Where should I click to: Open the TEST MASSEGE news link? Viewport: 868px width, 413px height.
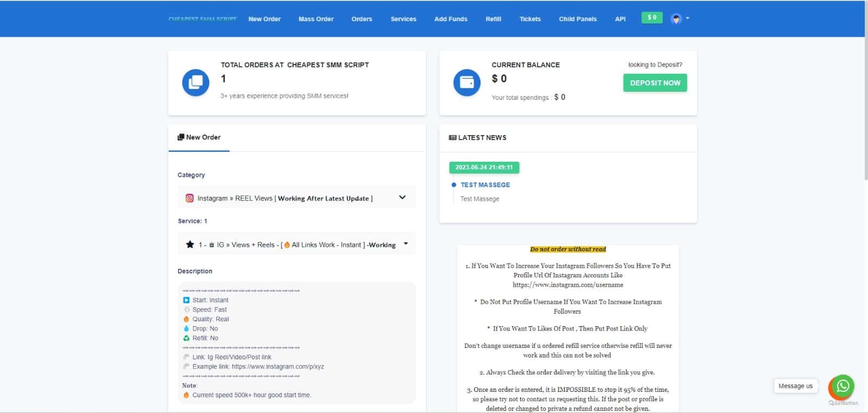coord(485,185)
